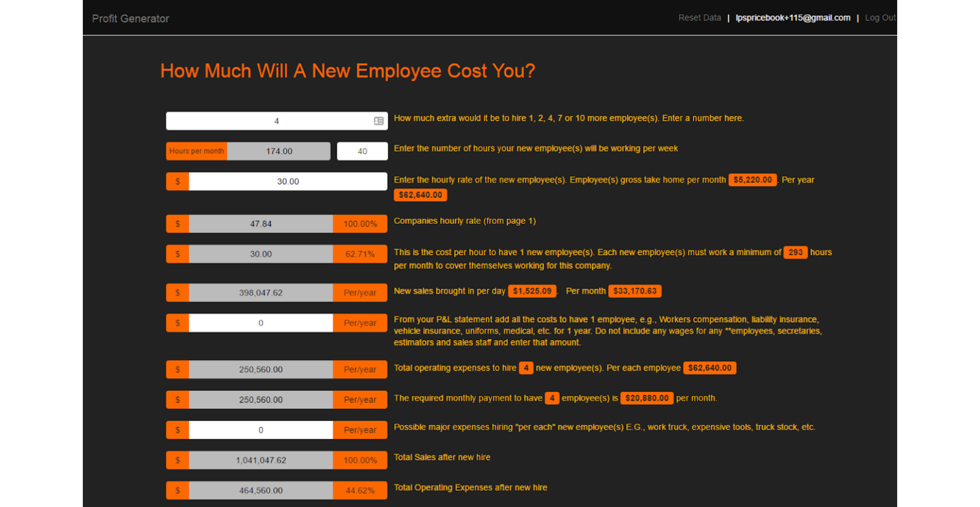This screenshot has width=980, height=507.
Task: Click the dollar sign prefix of the hourly rate input
Action: pos(178,181)
